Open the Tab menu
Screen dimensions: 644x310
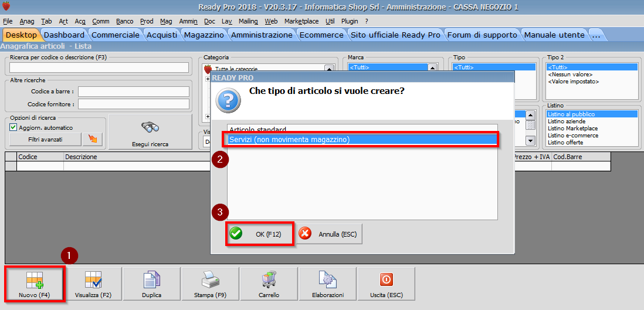point(46,21)
